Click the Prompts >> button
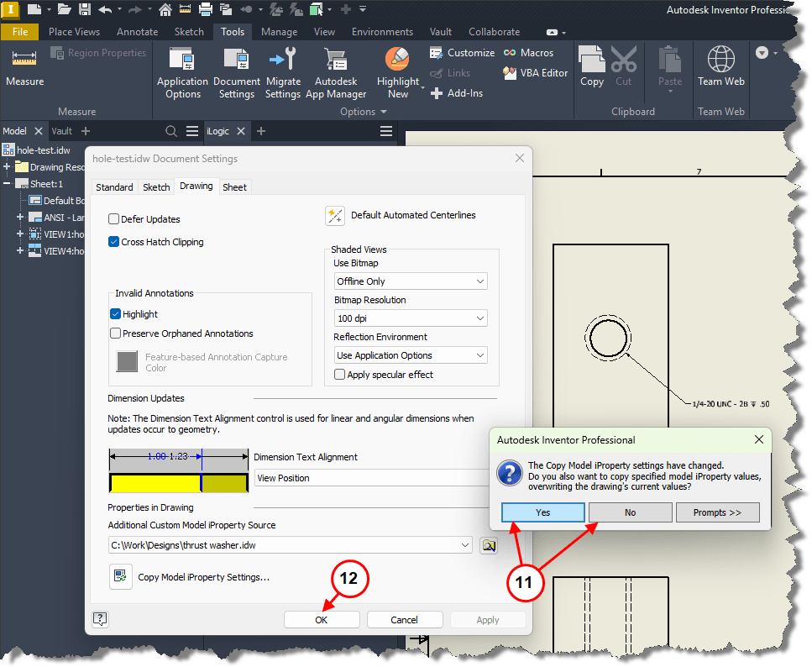Viewport: 812px width, 667px height. (x=717, y=512)
